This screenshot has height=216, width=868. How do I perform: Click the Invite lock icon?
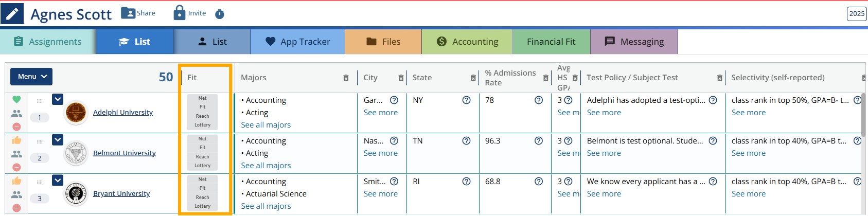179,12
